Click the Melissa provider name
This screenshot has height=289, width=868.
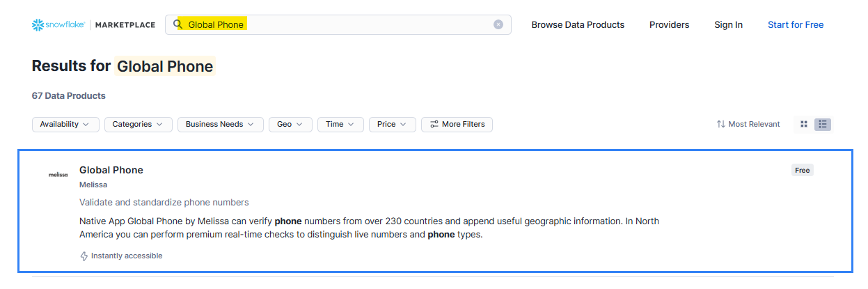[x=93, y=185]
